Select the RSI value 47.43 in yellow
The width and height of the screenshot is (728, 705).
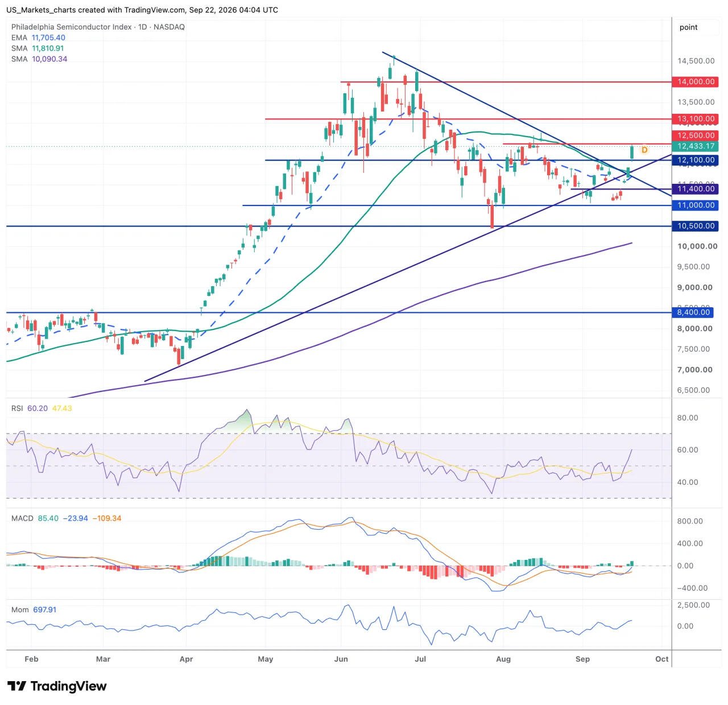[x=62, y=409]
